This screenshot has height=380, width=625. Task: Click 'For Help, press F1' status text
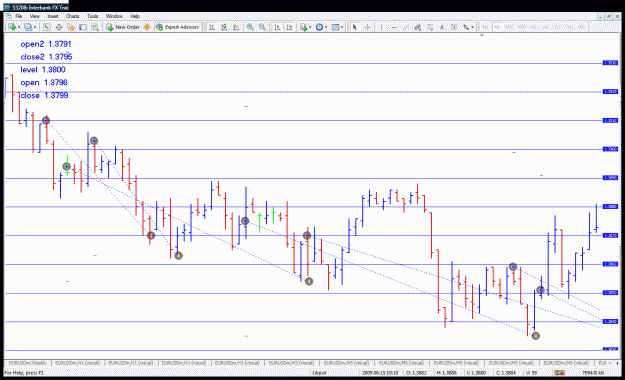(24, 373)
